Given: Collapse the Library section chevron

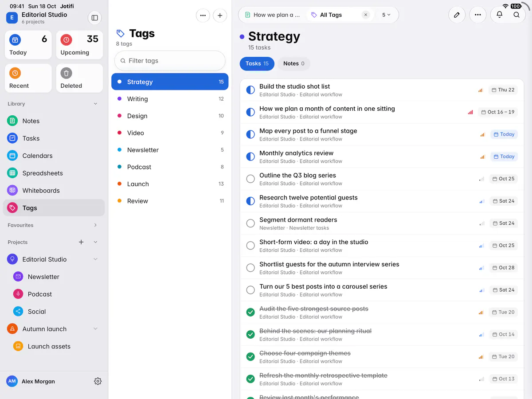Looking at the screenshot, I should (95, 104).
